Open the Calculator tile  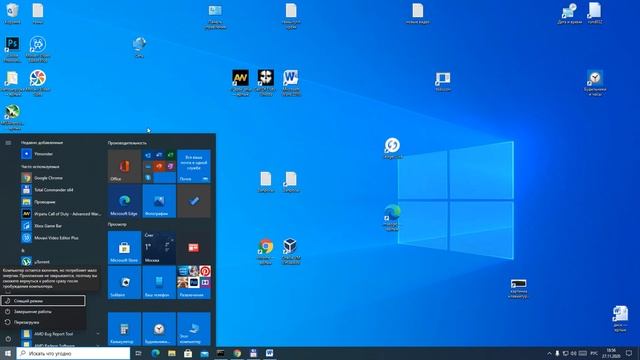tap(124, 329)
